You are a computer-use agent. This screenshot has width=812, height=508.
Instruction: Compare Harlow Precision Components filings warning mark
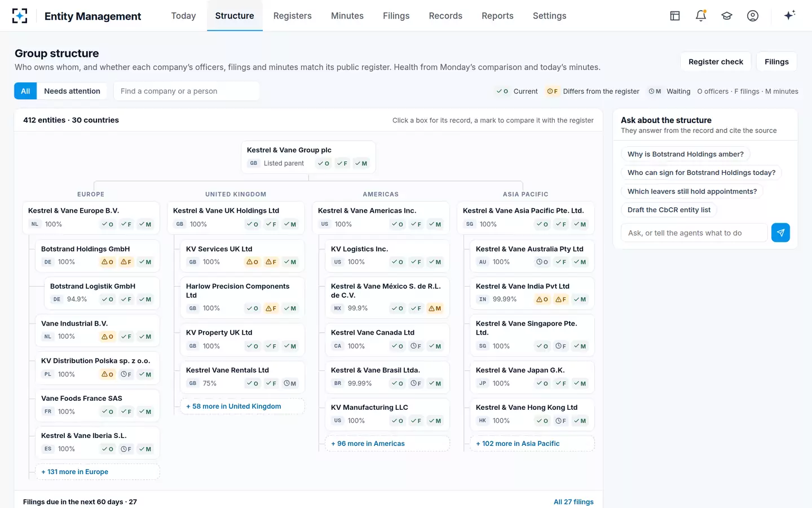271,308
